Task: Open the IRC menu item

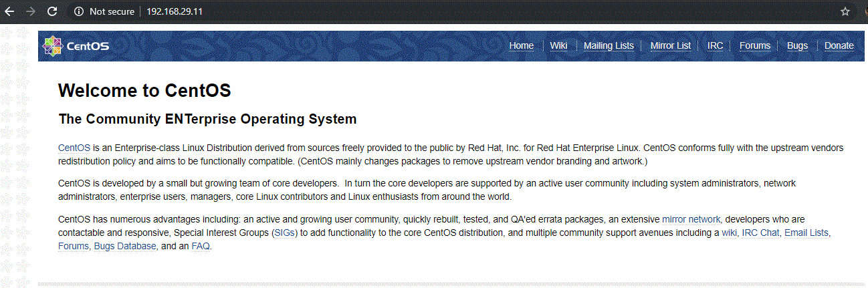Action: 715,45
